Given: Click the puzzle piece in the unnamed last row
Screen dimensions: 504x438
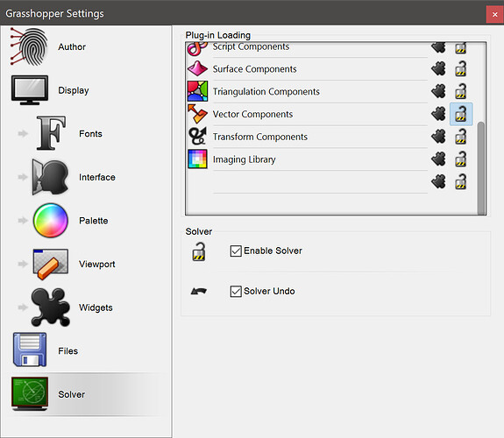Looking at the screenshot, I should coord(438,181).
